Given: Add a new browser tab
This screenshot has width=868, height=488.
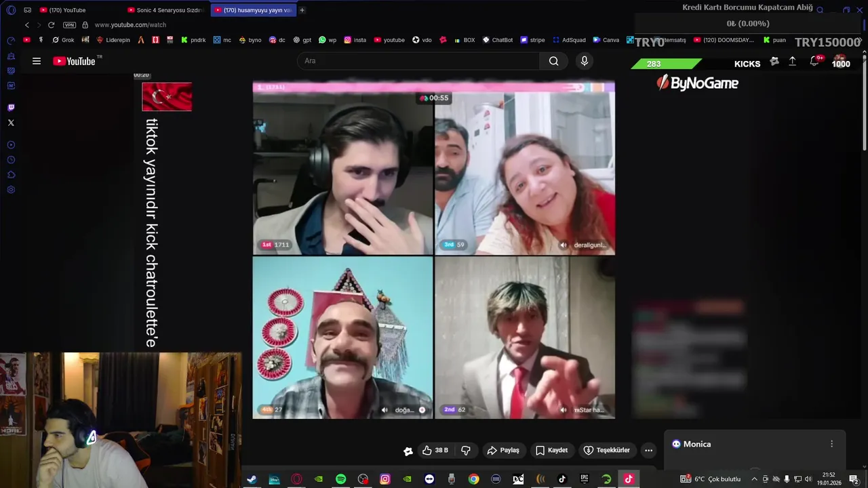Looking at the screenshot, I should (302, 10).
